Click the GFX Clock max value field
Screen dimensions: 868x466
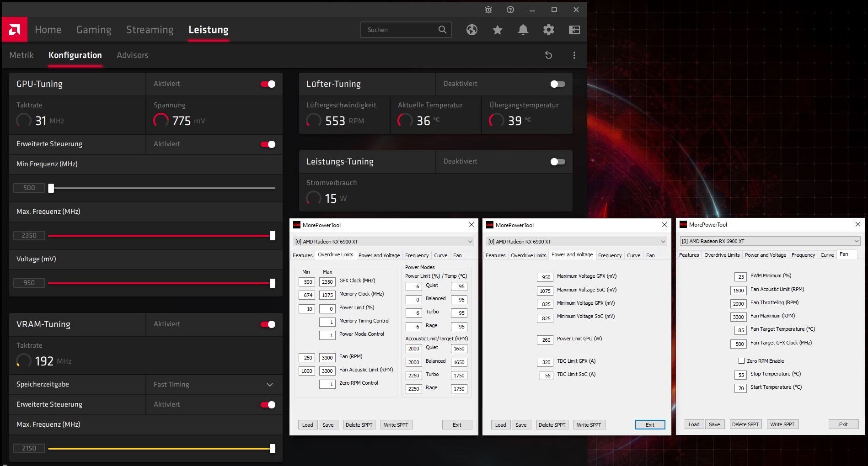pos(327,282)
